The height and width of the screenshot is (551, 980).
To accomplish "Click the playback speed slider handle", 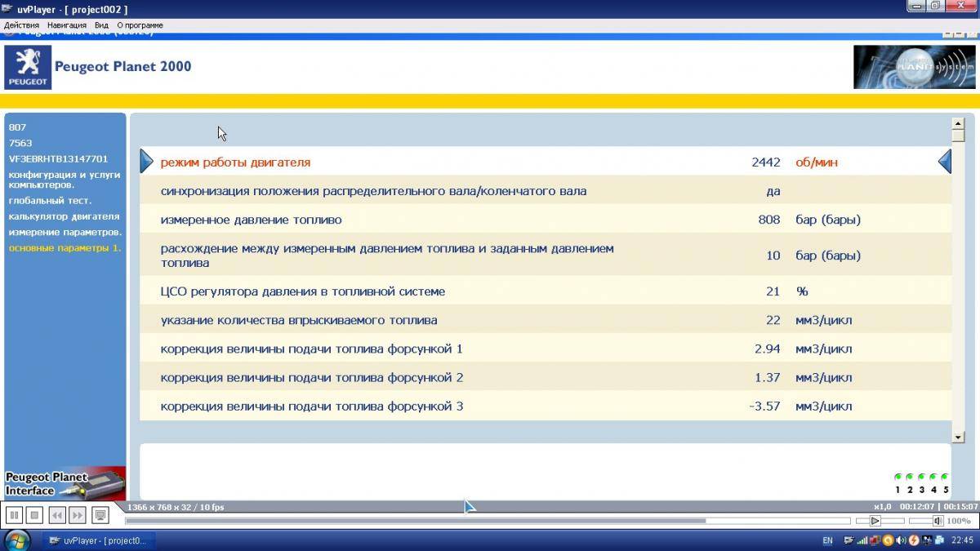I will tap(875, 521).
